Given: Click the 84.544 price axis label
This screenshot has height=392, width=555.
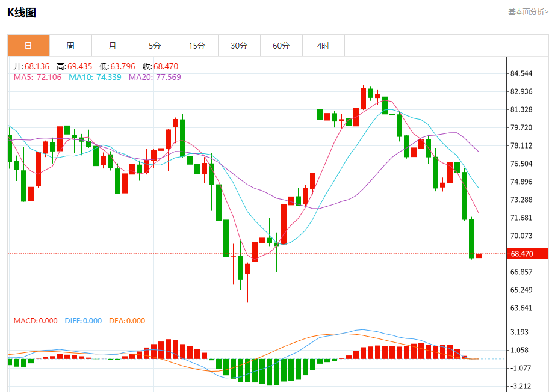Looking at the screenshot, I should [x=521, y=73].
